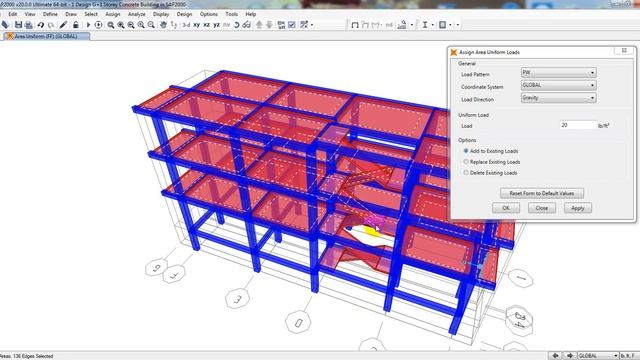Image resolution: width=640 pixels, height=360 pixels.
Task: Toggle the Lock model padlock icon
Action: point(76,25)
